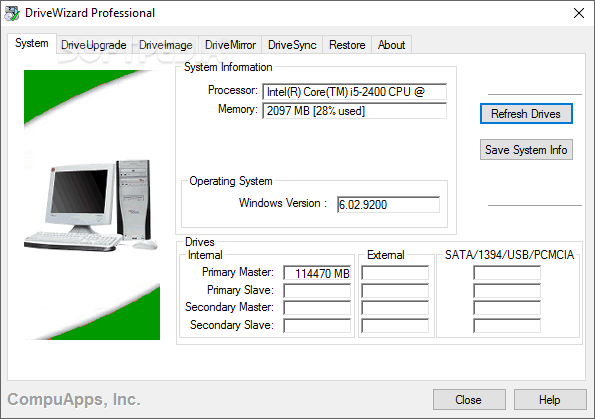Open the About tab

(x=391, y=45)
